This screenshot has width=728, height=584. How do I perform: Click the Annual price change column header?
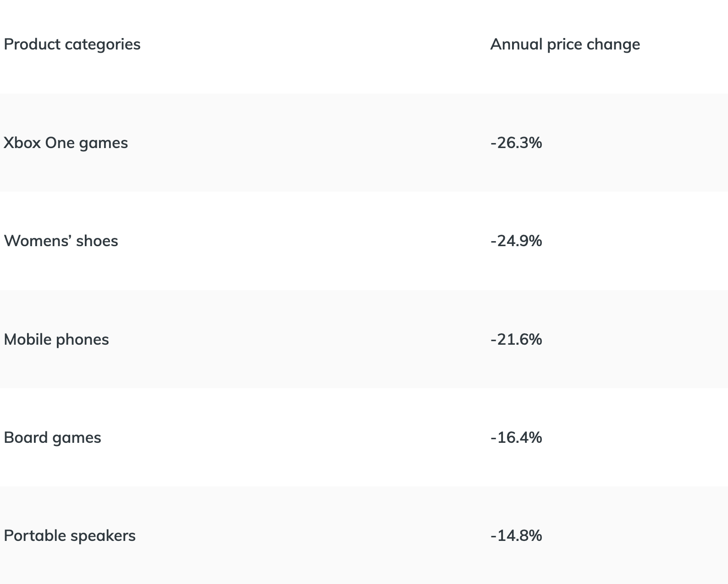[x=565, y=44]
